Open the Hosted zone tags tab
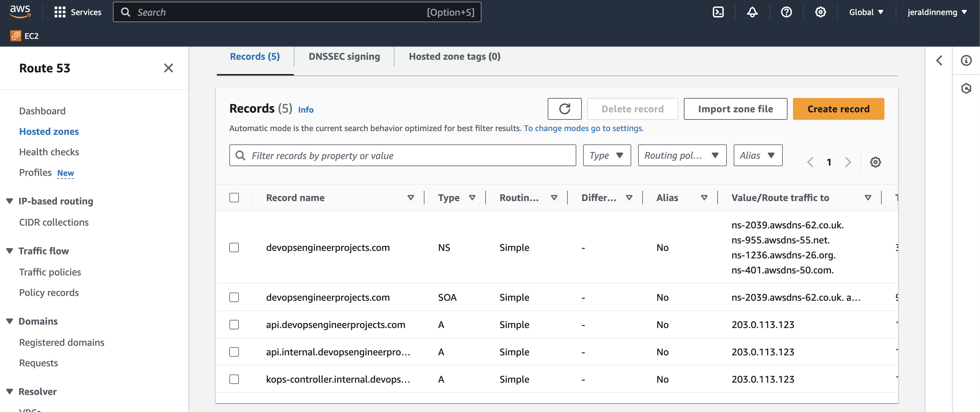Image resolution: width=980 pixels, height=412 pixels. tap(454, 57)
